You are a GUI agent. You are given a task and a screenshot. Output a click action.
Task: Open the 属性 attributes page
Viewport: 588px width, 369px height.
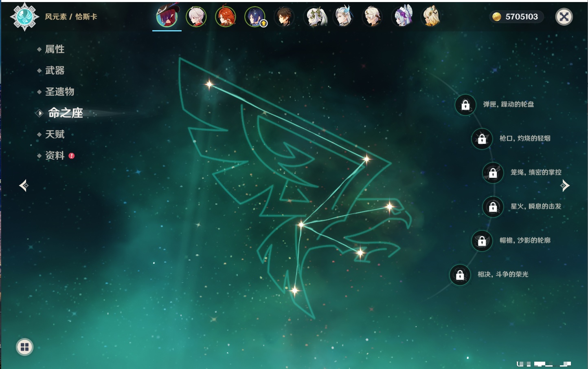[55, 49]
